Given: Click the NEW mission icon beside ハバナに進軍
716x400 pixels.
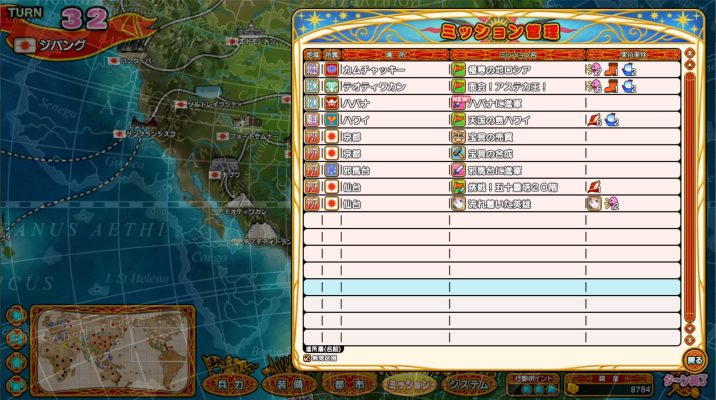Looking at the screenshot, I should (x=458, y=103).
